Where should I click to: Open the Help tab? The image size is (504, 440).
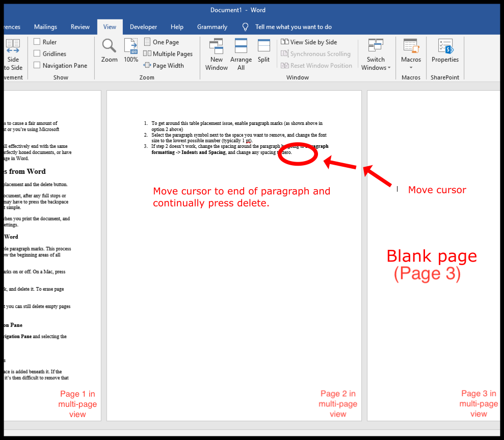click(x=177, y=27)
